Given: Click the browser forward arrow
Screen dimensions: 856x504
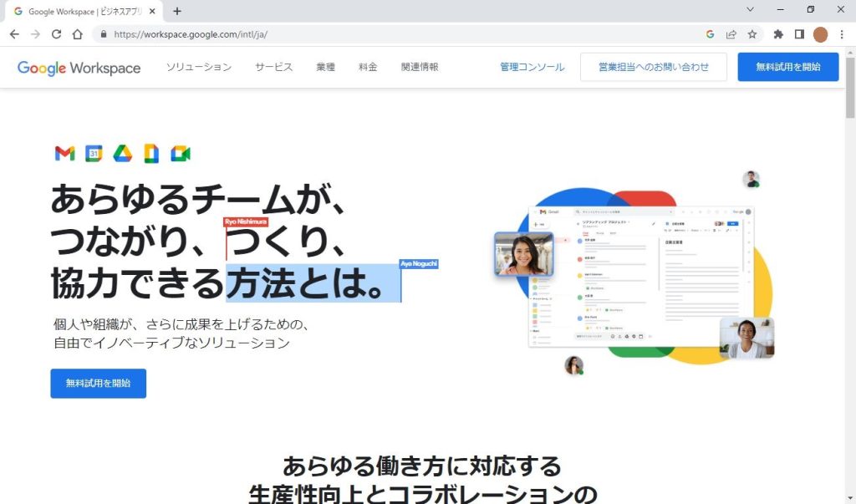Looking at the screenshot, I should point(35,34).
